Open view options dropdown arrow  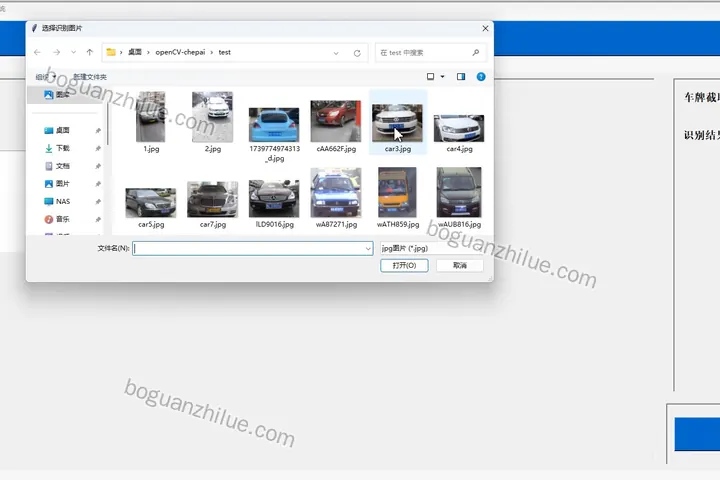[x=443, y=77]
